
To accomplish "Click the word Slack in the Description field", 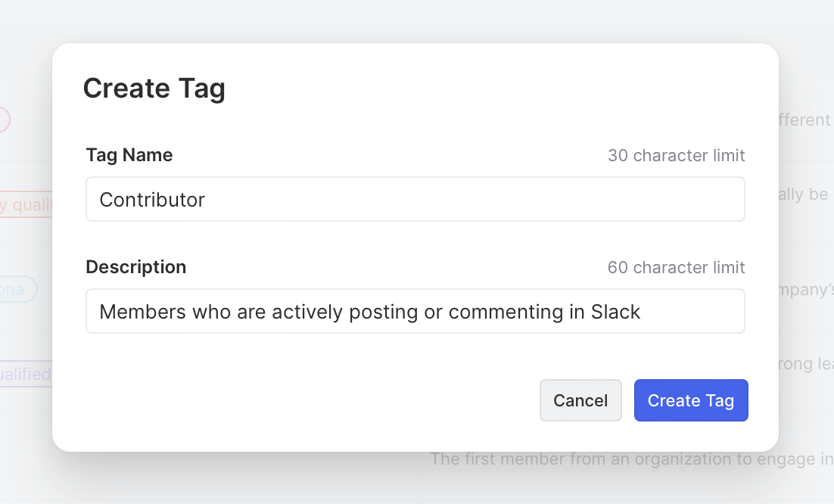I will click(615, 312).
